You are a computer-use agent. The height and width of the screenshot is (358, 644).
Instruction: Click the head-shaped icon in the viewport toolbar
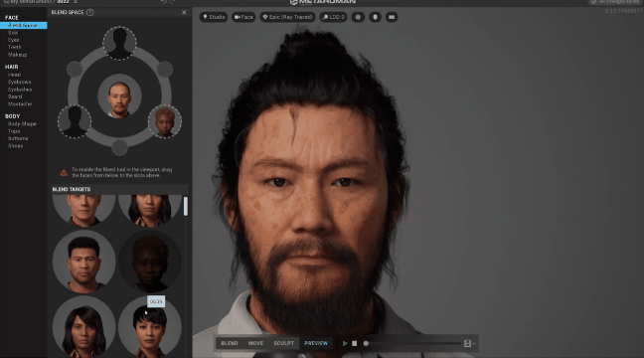(x=375, y=17)
